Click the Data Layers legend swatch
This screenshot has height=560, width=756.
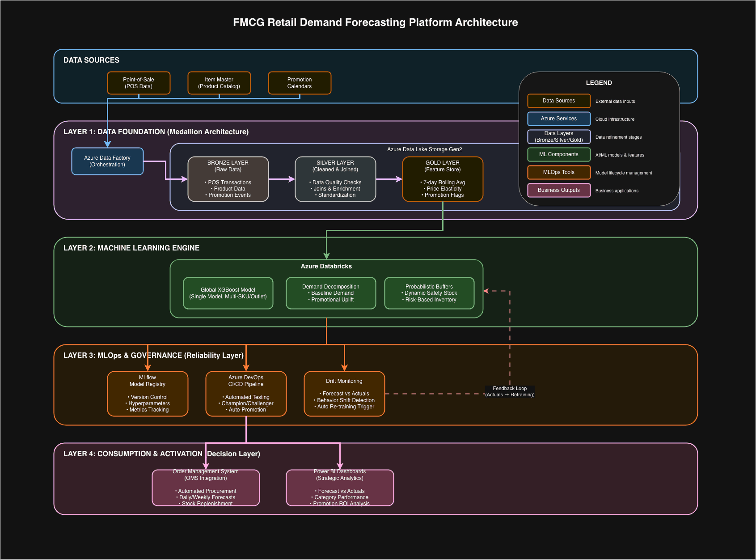click(559, 136)
